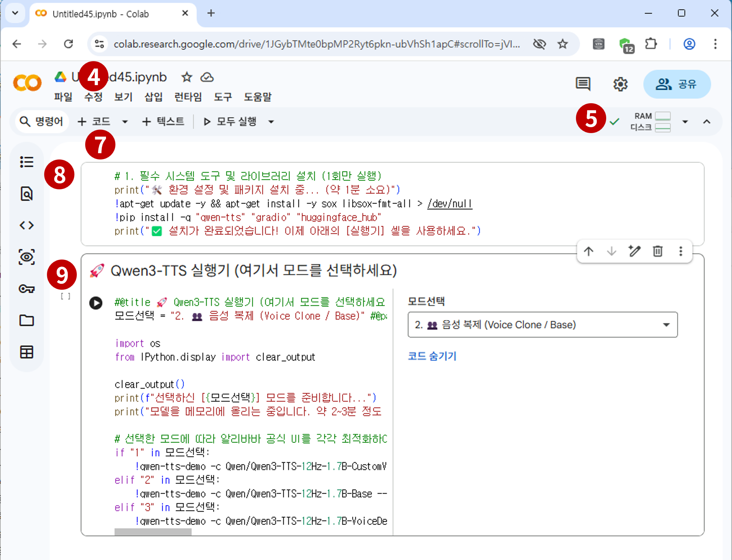Open the 도구 menu
This screenshot has width=732, height=560.
coord(223,97)
